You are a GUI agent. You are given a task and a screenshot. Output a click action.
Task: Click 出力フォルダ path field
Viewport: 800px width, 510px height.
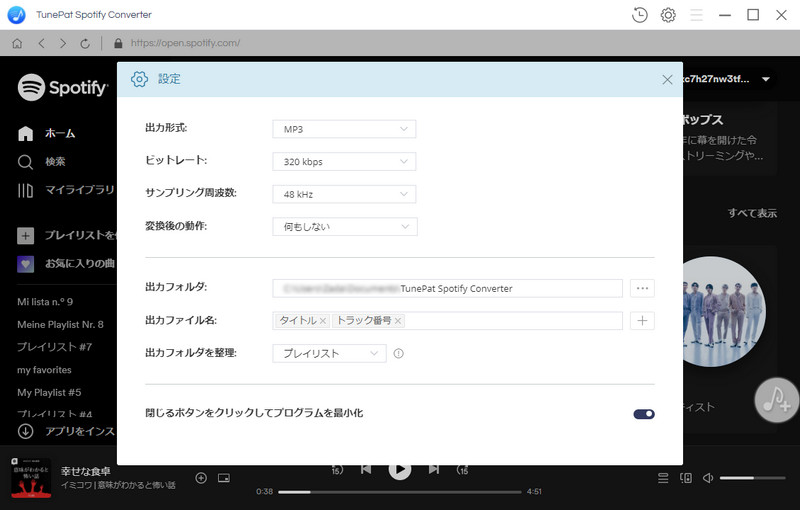coord(447,288)
